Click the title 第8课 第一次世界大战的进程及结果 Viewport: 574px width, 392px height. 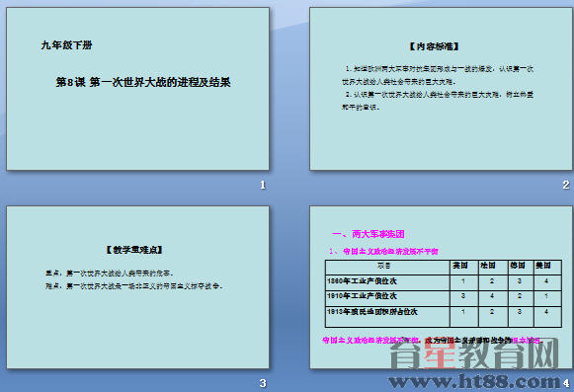tap(143, 82)
